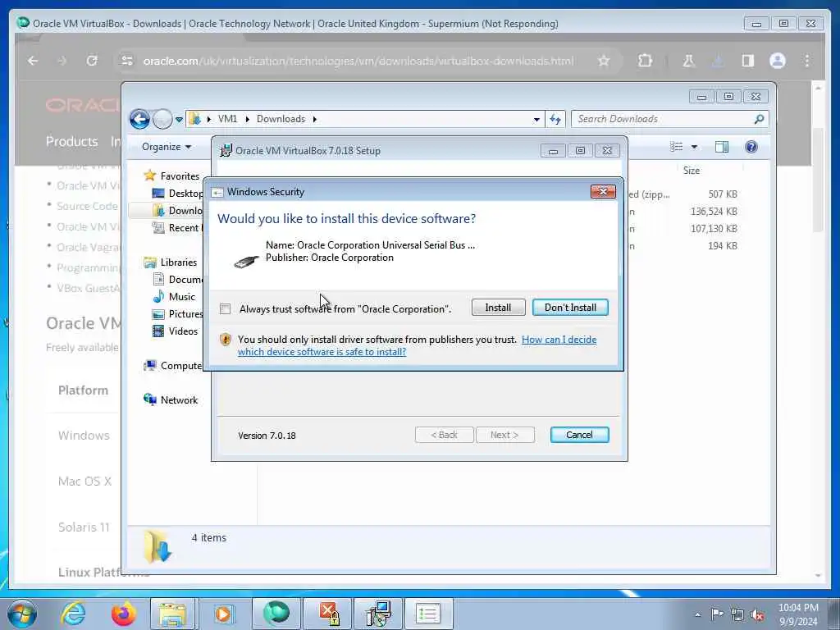Refresh the Downloads folder view

click(x=555, y=120)
